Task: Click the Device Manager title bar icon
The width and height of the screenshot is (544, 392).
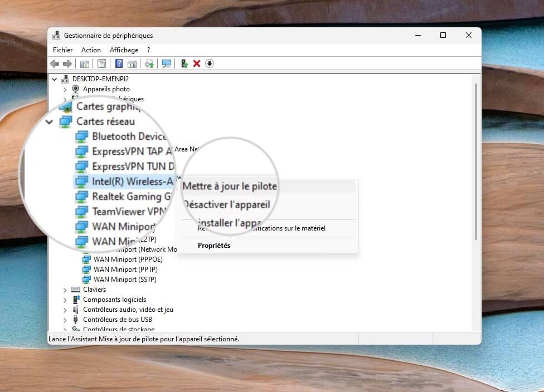Action: coord(56,35)
